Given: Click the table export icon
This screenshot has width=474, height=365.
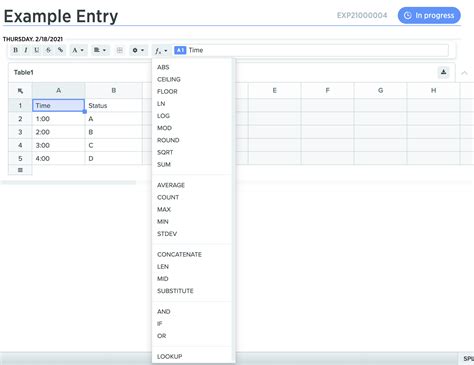Looking at the screenshot, I should tap(443, 72).
